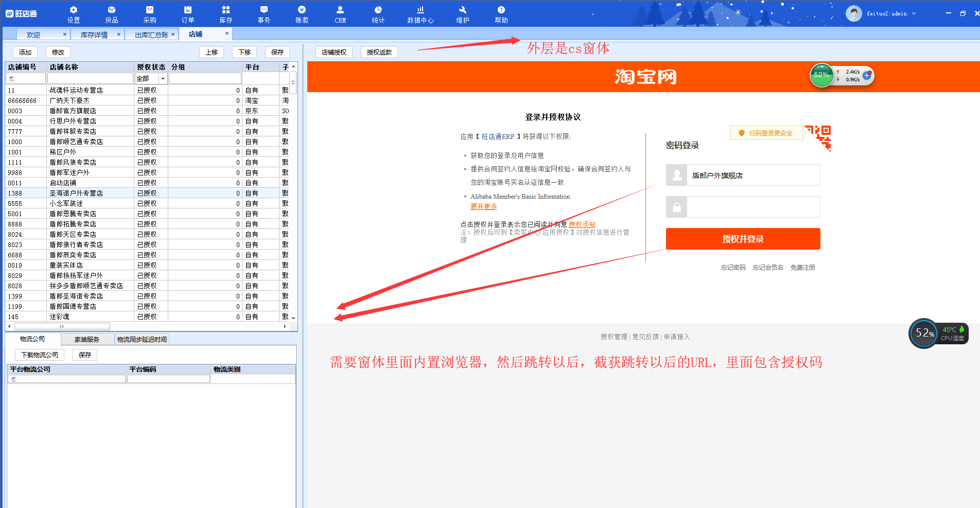Viewport: 980px width, 508px height.
Task: Click the user avatar icon
Action: pyautogui.click(x=853, y=13)
